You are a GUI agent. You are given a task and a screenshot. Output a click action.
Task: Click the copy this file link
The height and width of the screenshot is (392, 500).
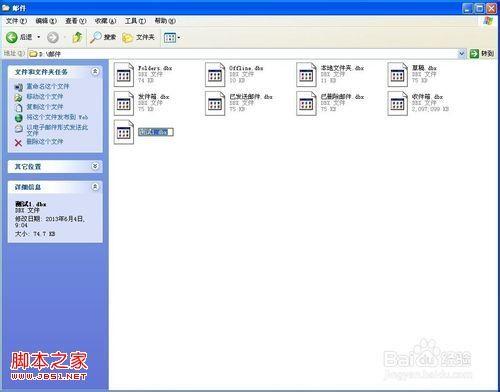(45, 107)
